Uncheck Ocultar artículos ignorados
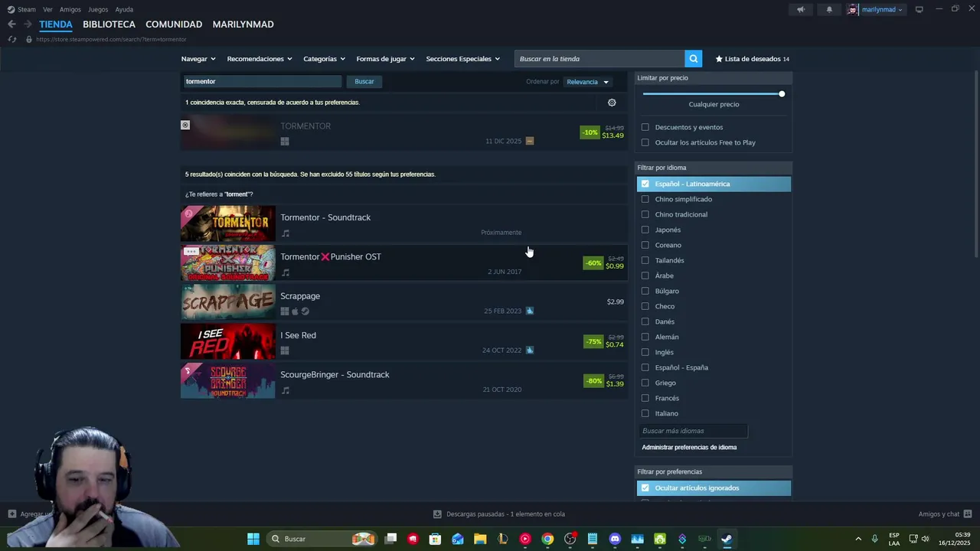 coord(645,487)
